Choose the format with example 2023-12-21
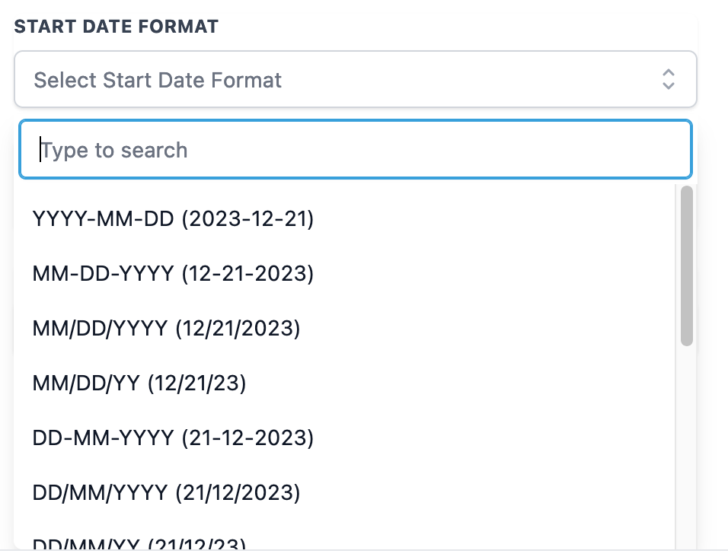 pyautogui.click(x=173, y=219)
